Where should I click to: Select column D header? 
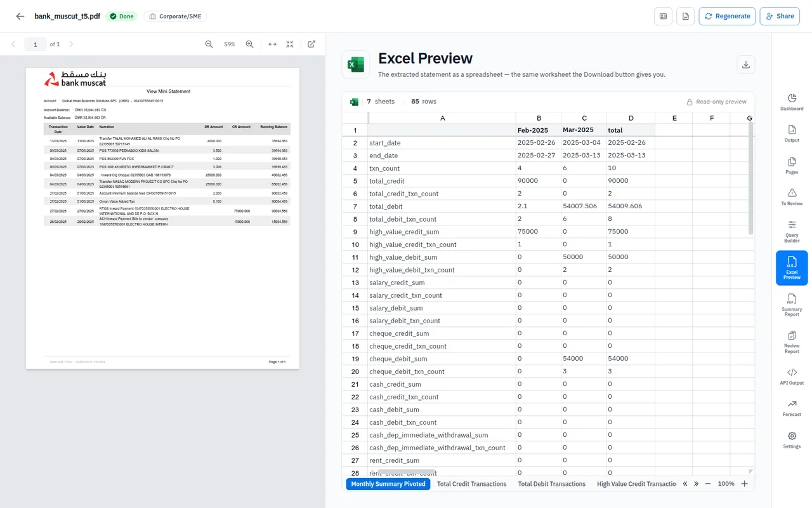(631, 118)
